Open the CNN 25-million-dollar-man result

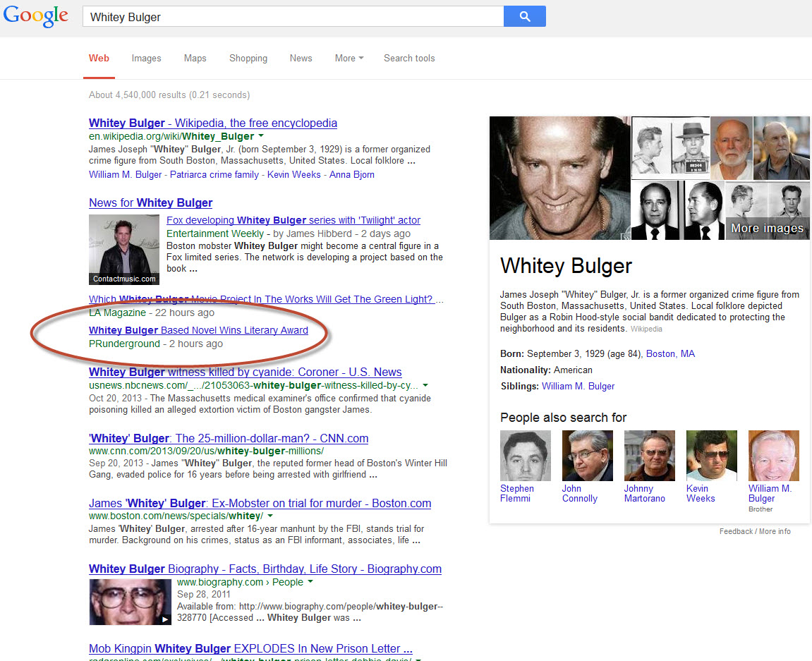click(x=229, y=439)
